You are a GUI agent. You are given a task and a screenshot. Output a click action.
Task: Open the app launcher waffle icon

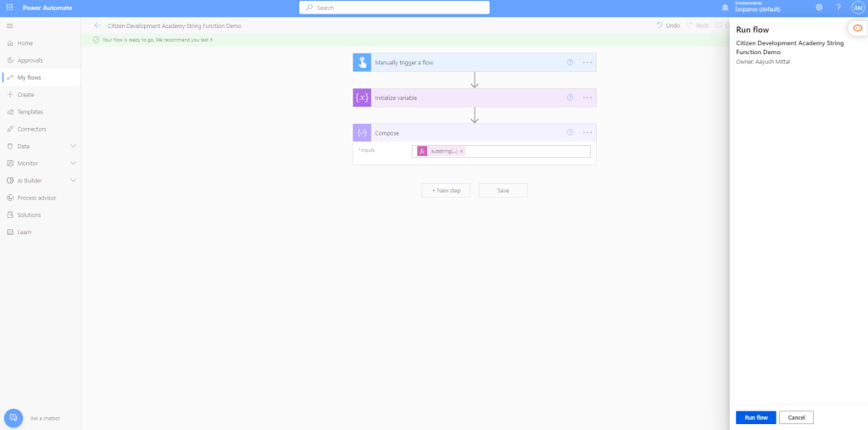tap(9, 8)
